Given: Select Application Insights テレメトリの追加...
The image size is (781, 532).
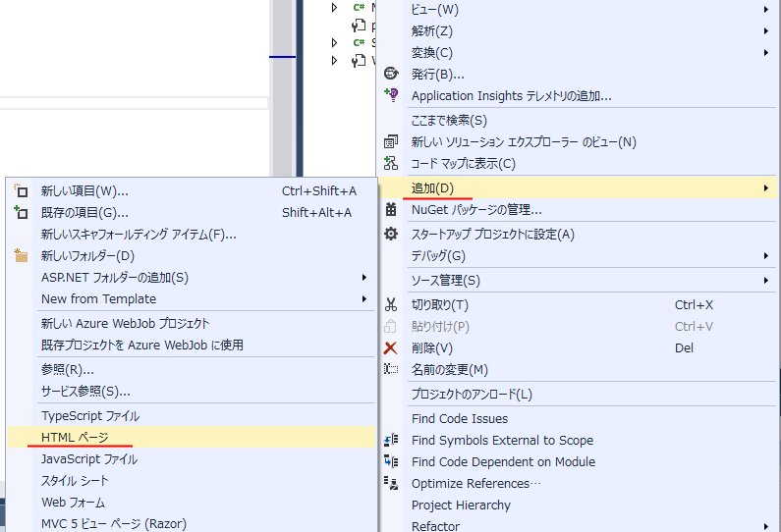Looking at the screenshot, I should pyautogui.click(x=579, y=95).
